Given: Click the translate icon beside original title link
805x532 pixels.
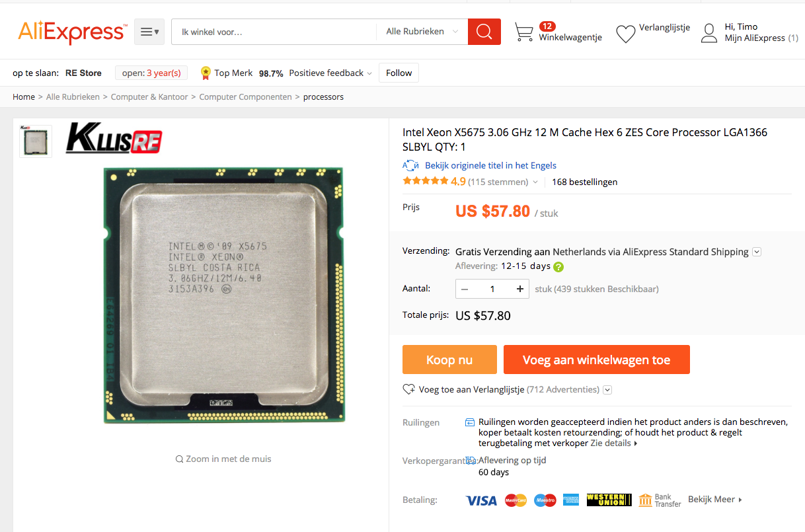Looking at the screenshot, I should 410,166.
